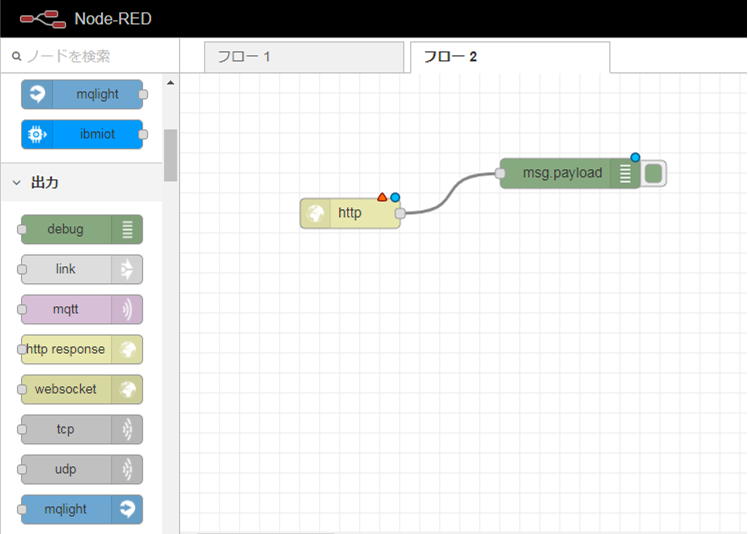Select the msg.payload node on the canvas
The width and height of the screenshot is (748, 534).
(570, 173)
